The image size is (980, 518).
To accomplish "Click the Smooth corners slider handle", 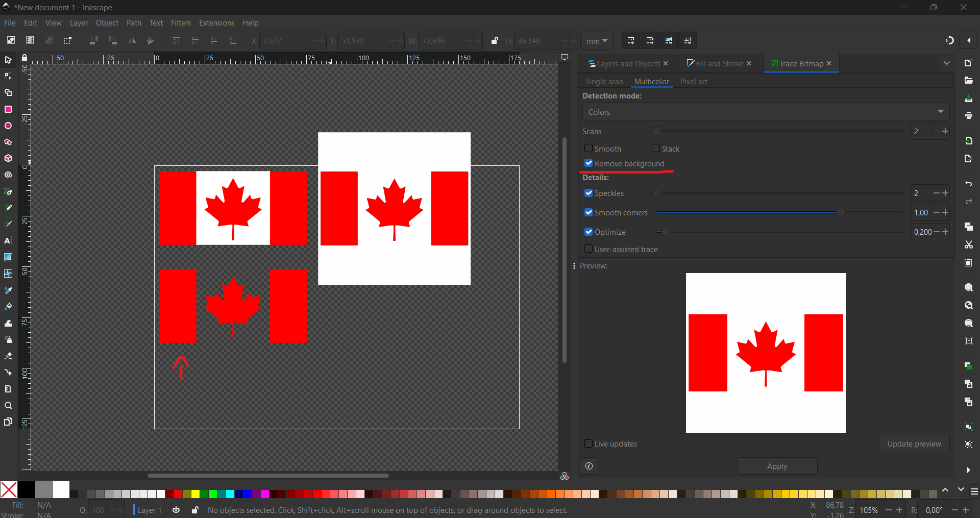I will (840, 212).
